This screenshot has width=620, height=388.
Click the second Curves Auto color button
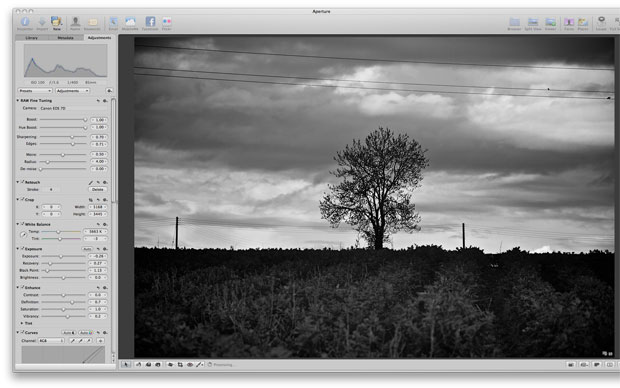click(86, 333)
